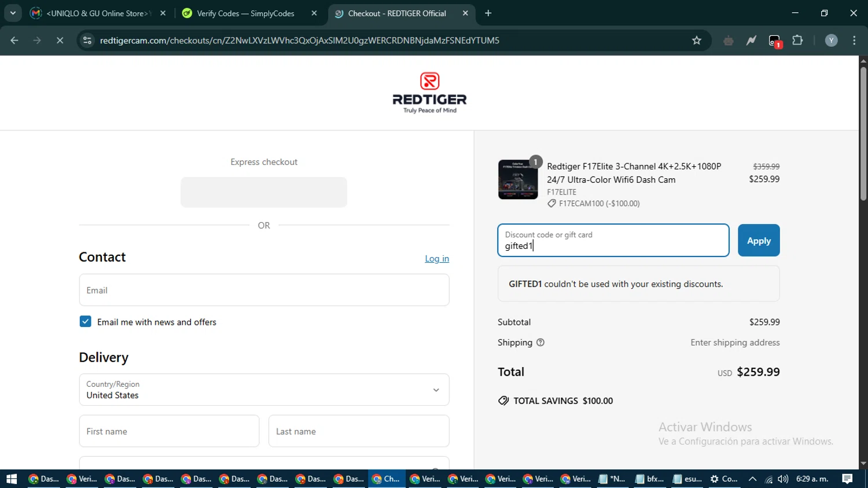The image size is (868, 488).
Task: Open the *N... Notepad taskbar item
Action: tap(613, 479)
